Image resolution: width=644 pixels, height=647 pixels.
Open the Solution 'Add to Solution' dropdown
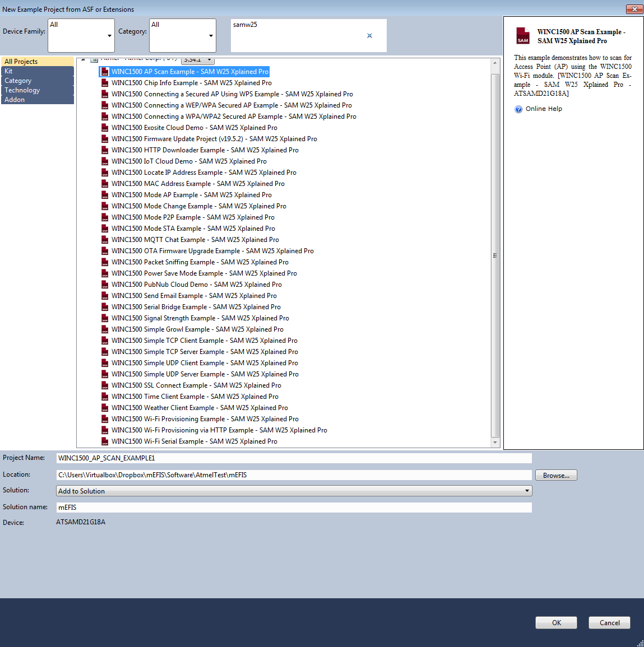(x=294, y=491)
